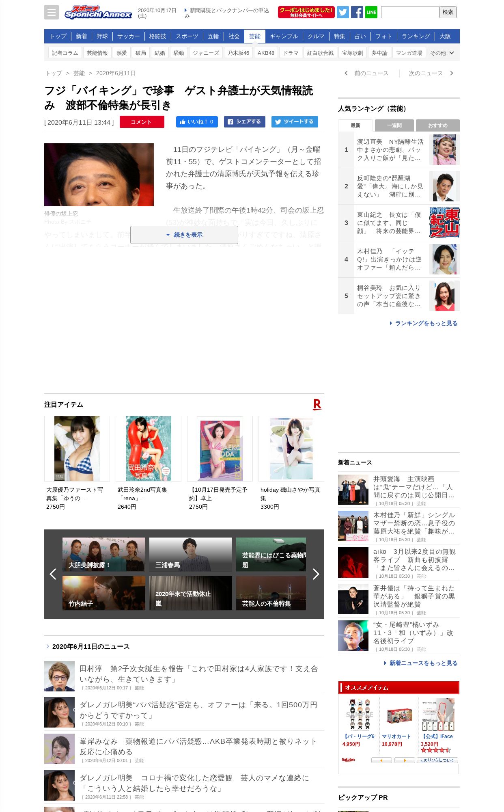Open 2020年6月11日のニュース heading link
This screenshot has width=504, height=812.
pos(91,646)
